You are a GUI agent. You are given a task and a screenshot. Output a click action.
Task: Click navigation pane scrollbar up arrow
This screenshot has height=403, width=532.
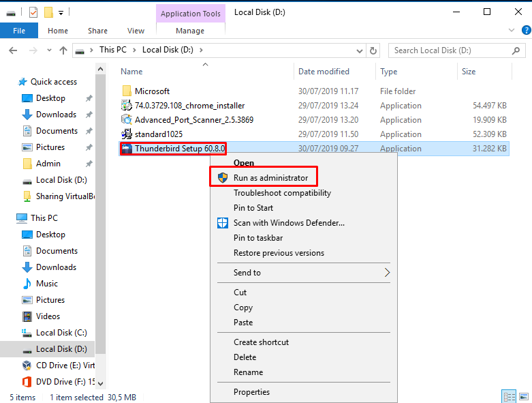[x=100, y=70]
